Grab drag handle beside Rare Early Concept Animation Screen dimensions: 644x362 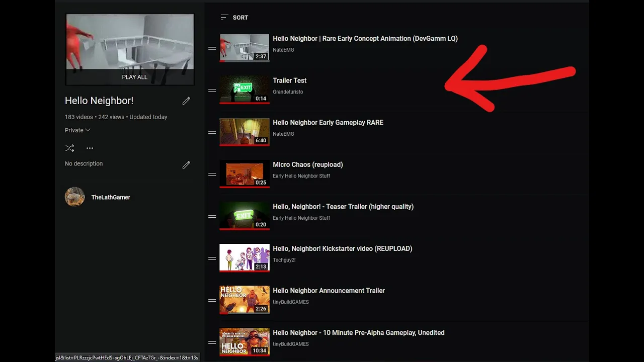(x=212, y=48)
